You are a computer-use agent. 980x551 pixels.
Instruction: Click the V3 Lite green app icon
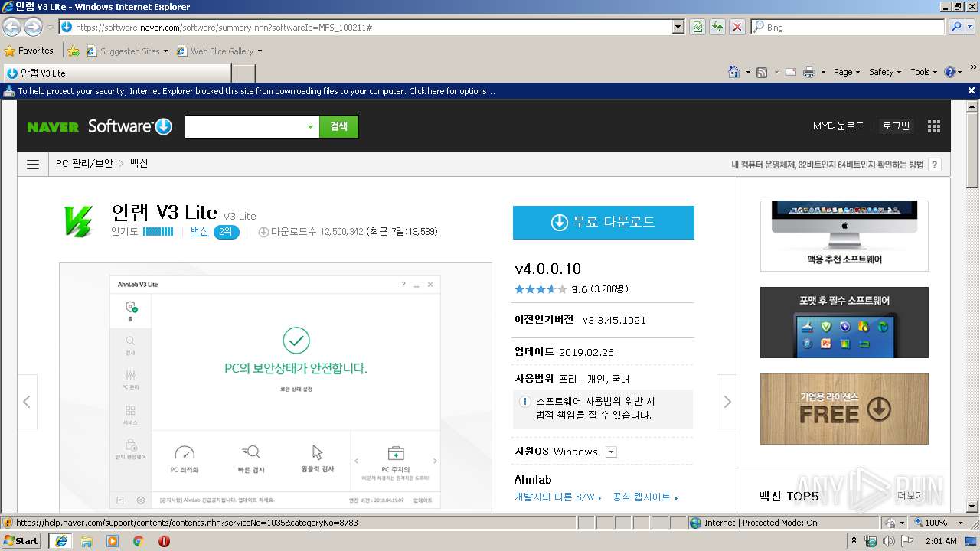(x=78, y=220)
